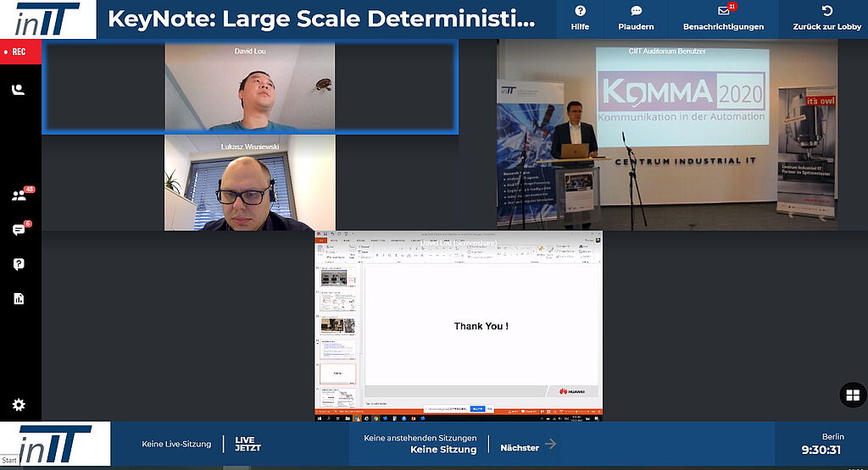Select Lukasz Wisniewski's video tile
This screenshot has width=868, height=470.
[x=250, y=183]
